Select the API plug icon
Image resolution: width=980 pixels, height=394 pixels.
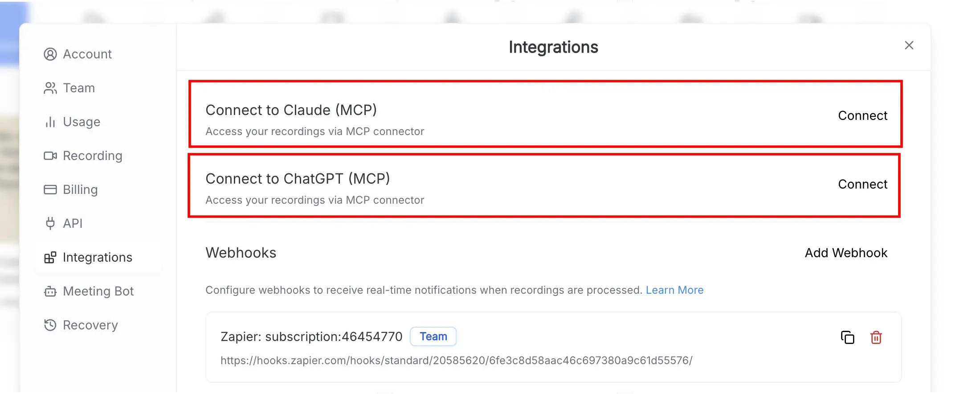coord(50,223)
